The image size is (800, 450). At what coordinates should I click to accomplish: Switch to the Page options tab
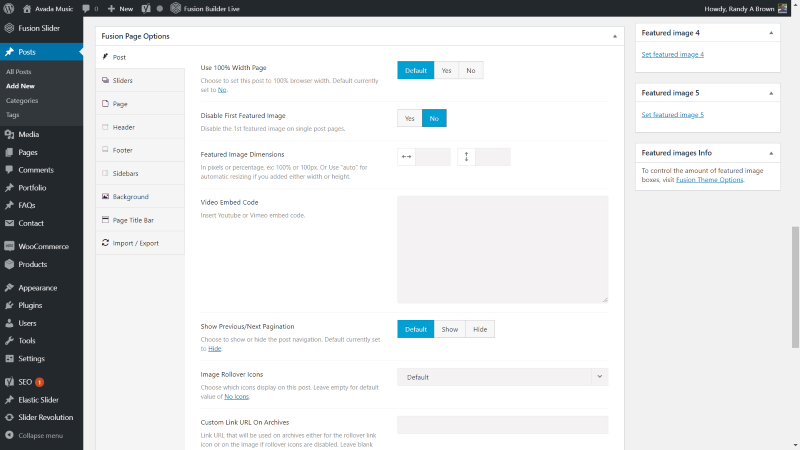[x=140, y=104]
